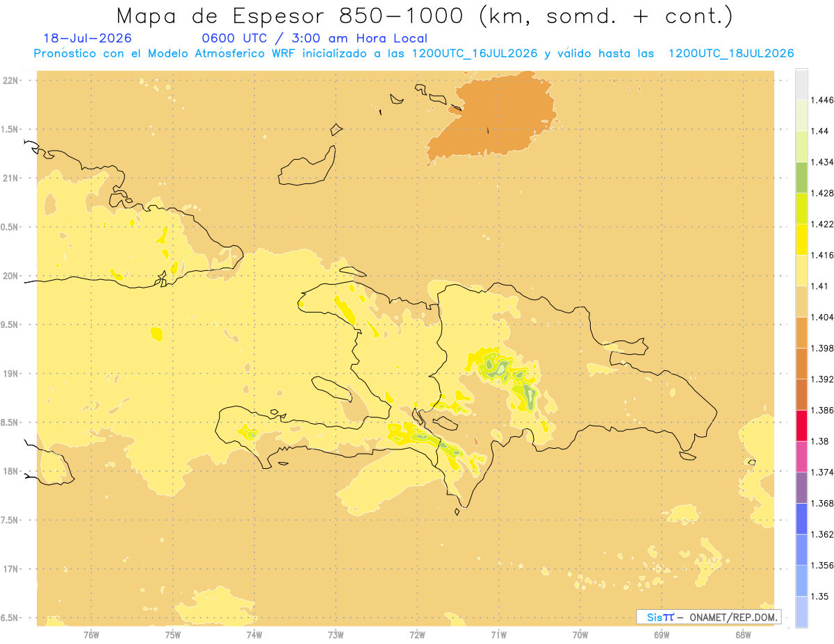This screenshot has width=834, height=644.
Task: Click the "69W" longitude label
Action: 662,634
